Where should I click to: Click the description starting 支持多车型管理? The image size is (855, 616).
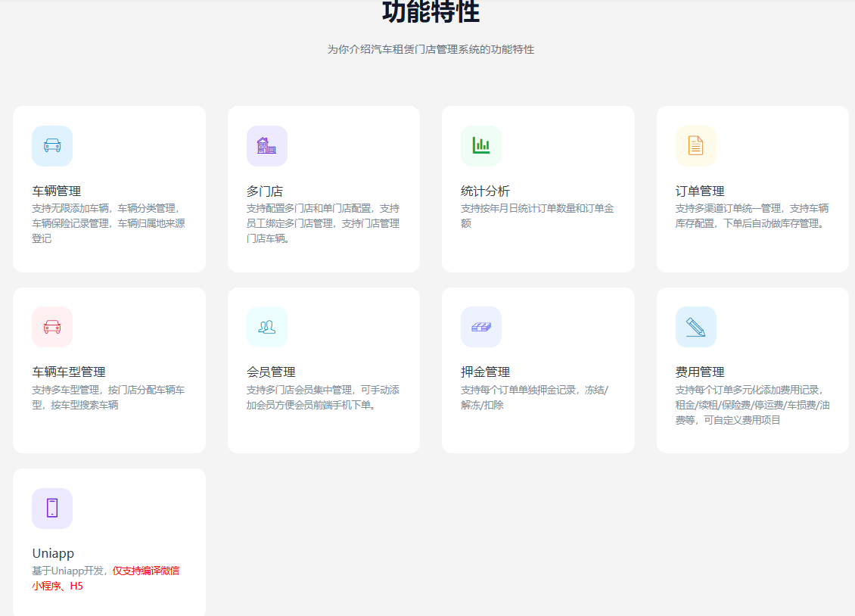coord(108,397)
